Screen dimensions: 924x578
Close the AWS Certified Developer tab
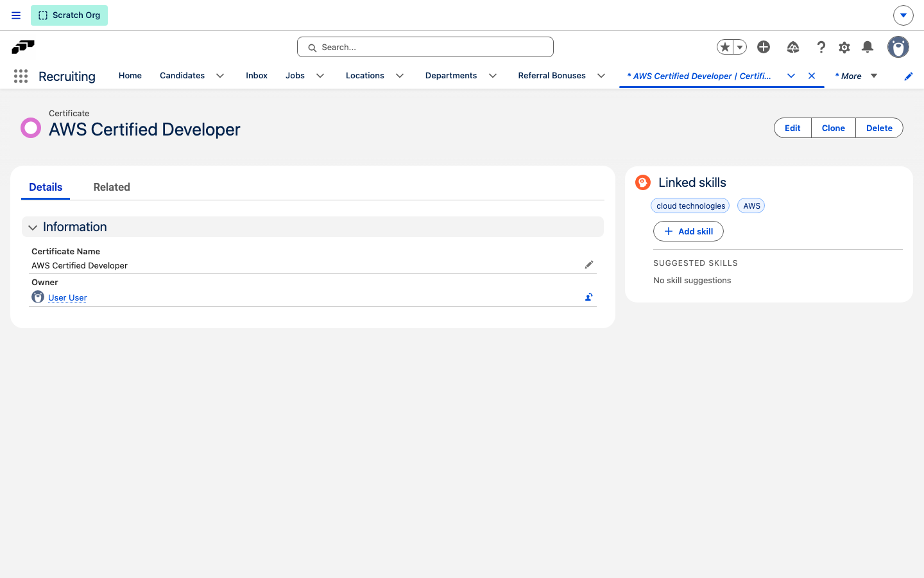pos(812,76)
